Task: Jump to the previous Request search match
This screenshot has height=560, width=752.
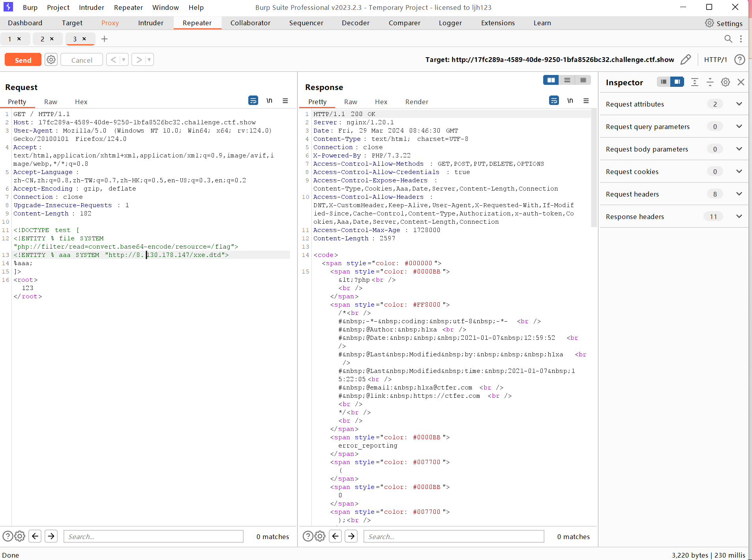Action: pyautogui.click(x=35, y=536)
